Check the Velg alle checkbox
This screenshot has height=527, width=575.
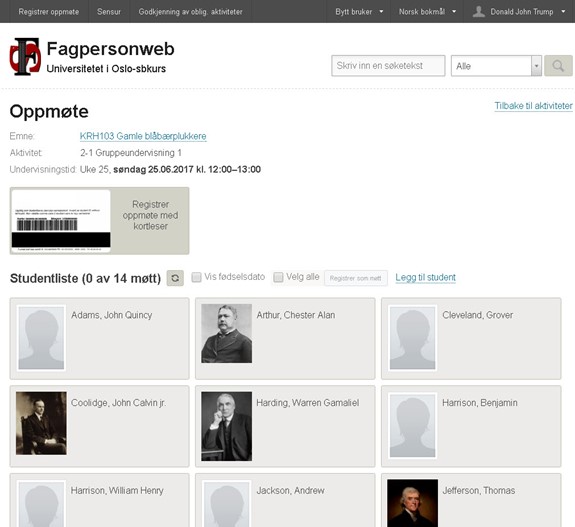278,277
